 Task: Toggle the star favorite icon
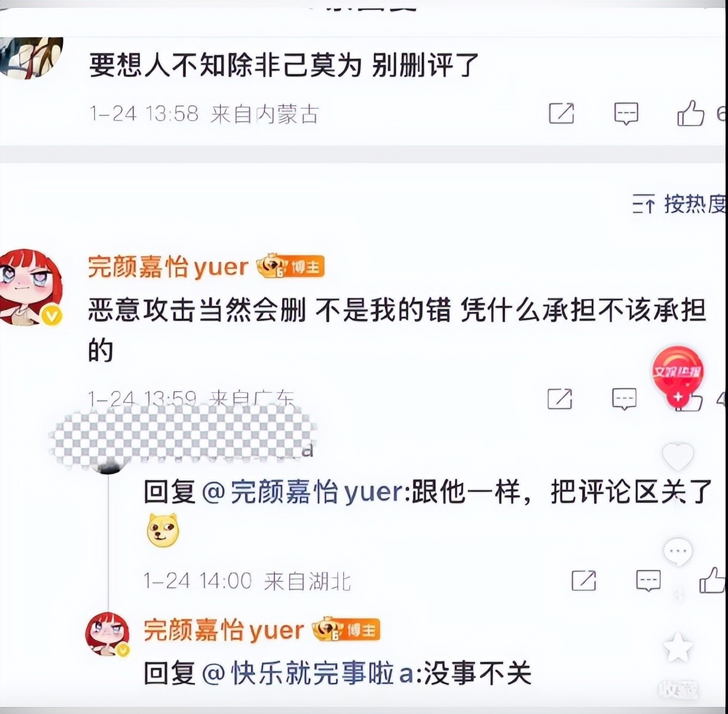pyautogui.click(x=678, y=648)
